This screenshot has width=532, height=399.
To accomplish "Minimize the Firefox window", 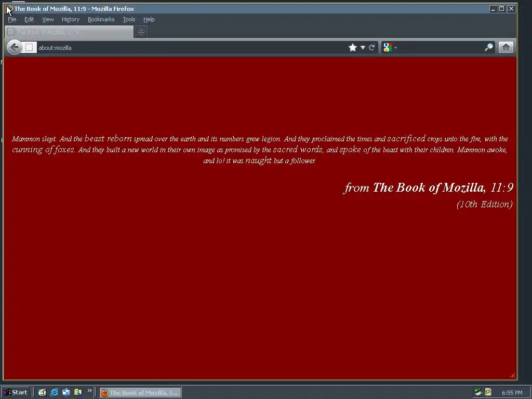I will (x=493, y=9).
